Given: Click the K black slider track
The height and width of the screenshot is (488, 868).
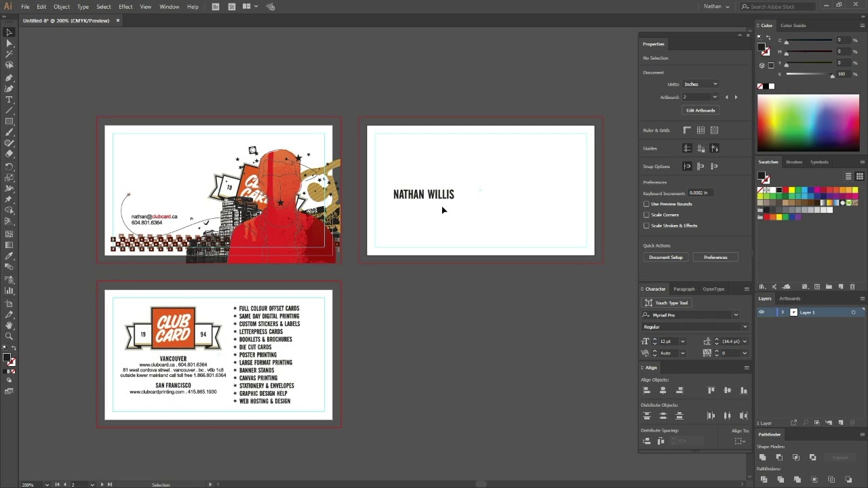Looking at the screenshot, I should click(809, 75).
